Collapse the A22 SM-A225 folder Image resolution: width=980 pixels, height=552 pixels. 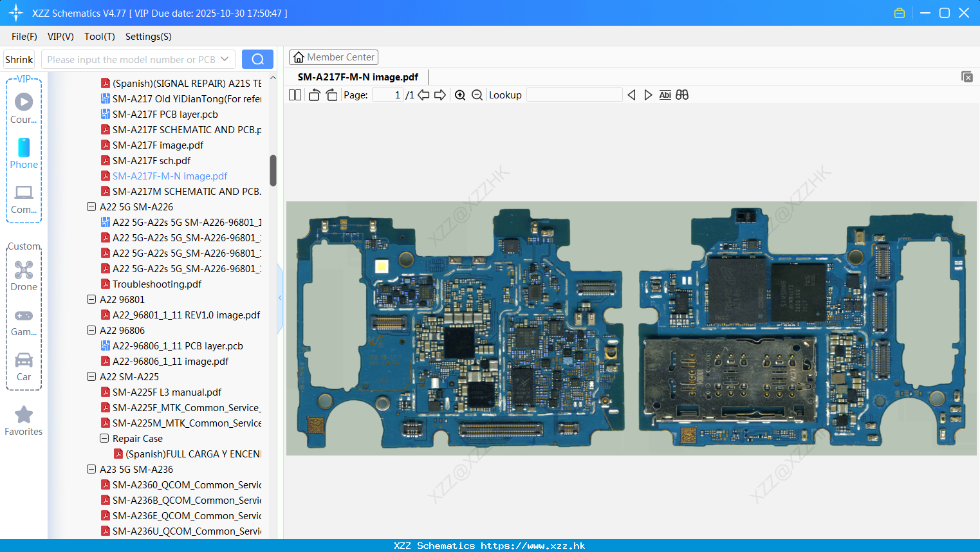pyautogui.click(x=91, y=376)
